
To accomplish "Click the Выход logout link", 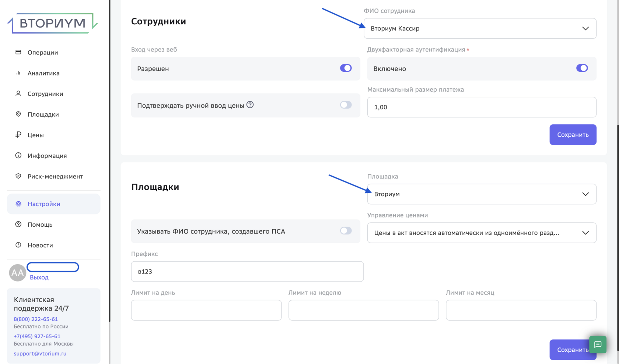I will coord(39,277).
